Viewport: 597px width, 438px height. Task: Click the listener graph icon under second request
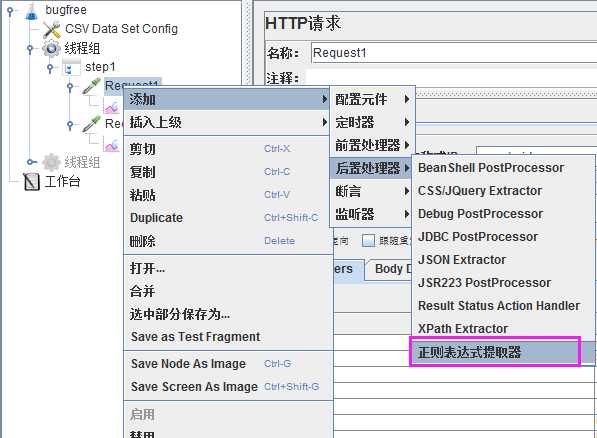pyautogui.click(x=112, y=145)
